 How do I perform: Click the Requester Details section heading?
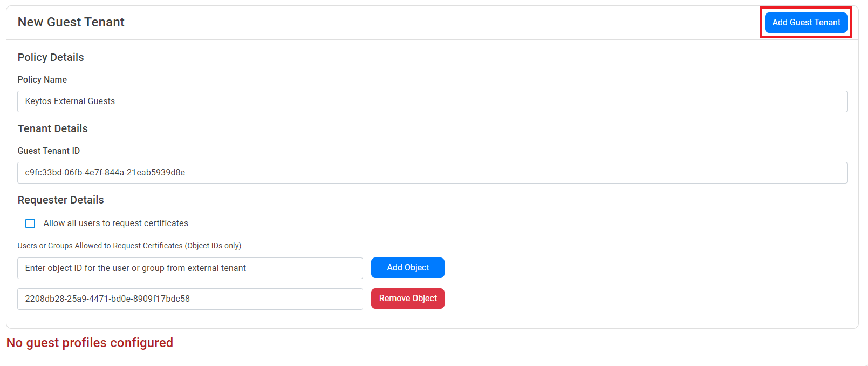[60, 200]
